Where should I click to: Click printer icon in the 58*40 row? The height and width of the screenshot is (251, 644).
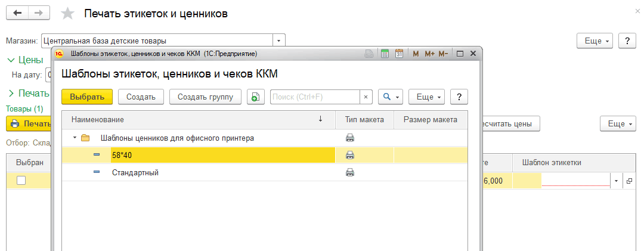pos(349,155)
